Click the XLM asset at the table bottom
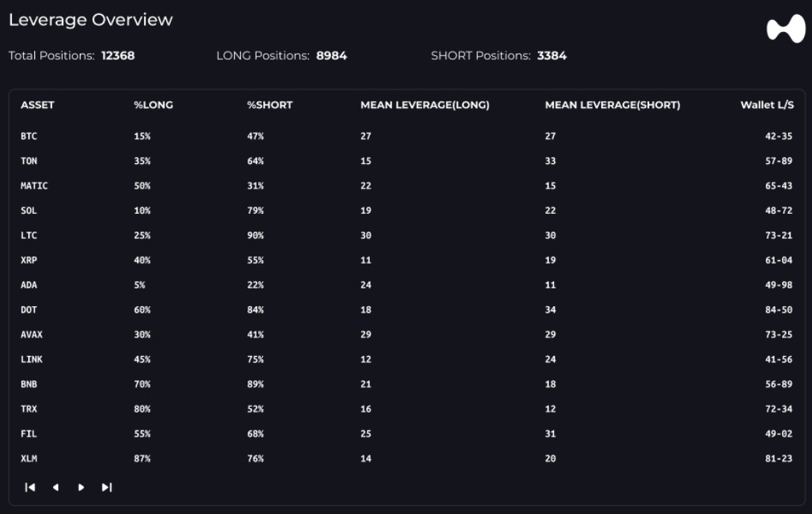This screenshot has height=514, width=812. click(29, 459)
